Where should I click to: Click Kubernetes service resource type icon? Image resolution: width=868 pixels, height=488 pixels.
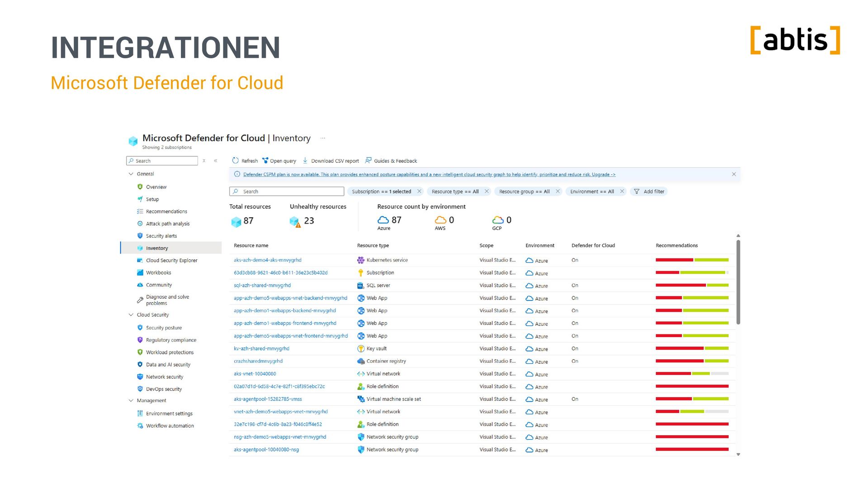[x=361, y=260]
